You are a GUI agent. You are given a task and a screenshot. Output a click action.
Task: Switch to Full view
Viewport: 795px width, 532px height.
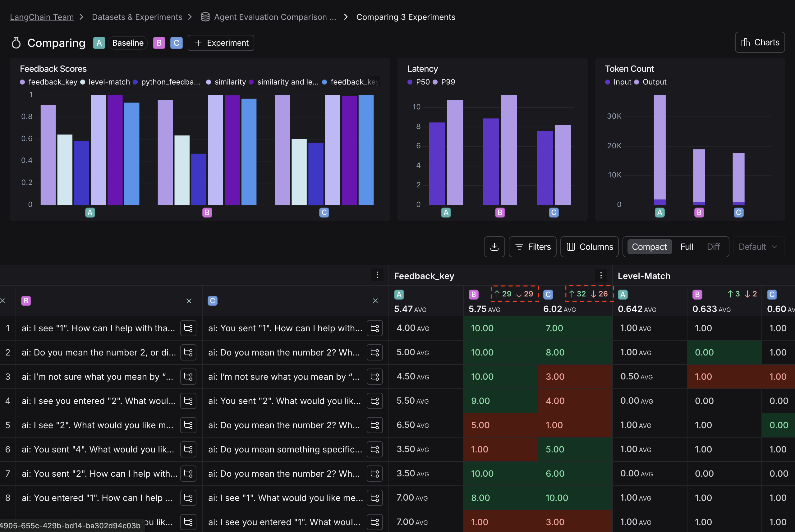[x=687, y=247]
